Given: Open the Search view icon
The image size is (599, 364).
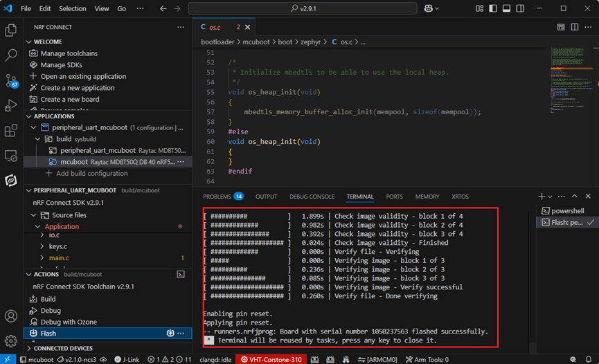Looking at the screenshot, I should [x=11, y=55].
